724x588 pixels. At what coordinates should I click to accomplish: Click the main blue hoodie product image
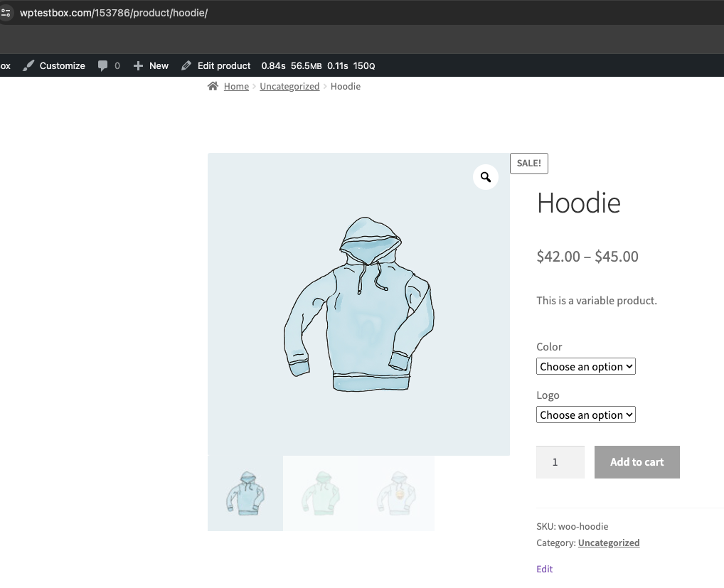point(358,304)
